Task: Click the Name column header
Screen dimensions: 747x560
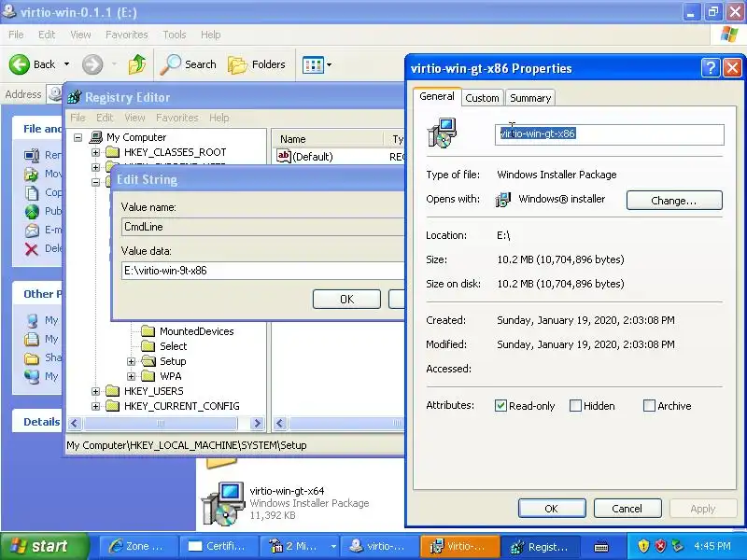Action: (329, 139)
